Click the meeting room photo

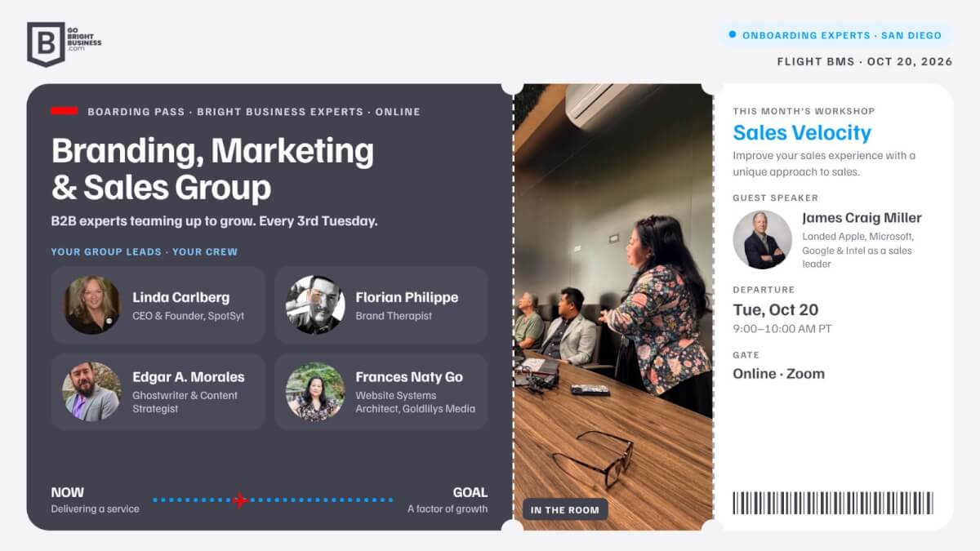click(613, 307)
